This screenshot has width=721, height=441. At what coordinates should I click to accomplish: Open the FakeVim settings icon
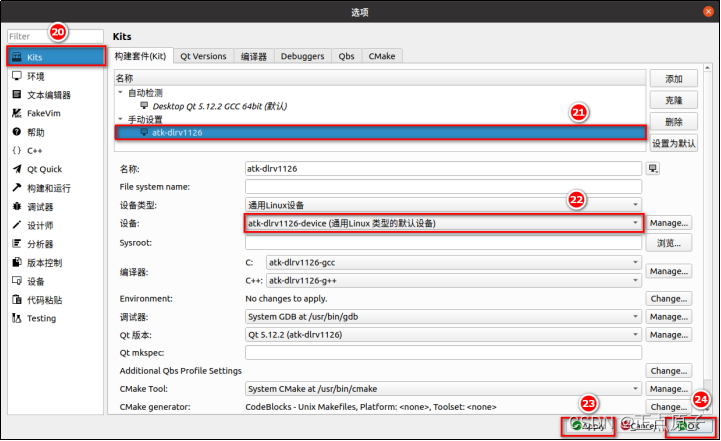click(x=17, y=113)
